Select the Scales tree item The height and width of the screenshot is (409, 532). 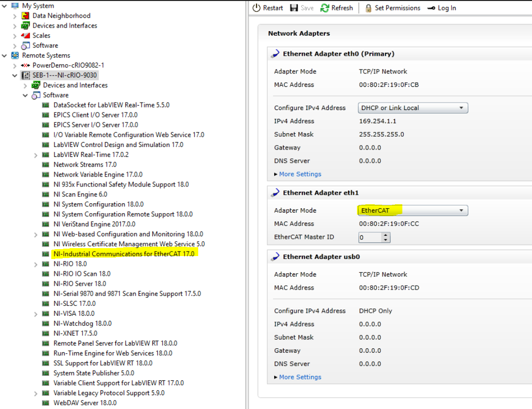pyautogui.click(x=41, y=36)
